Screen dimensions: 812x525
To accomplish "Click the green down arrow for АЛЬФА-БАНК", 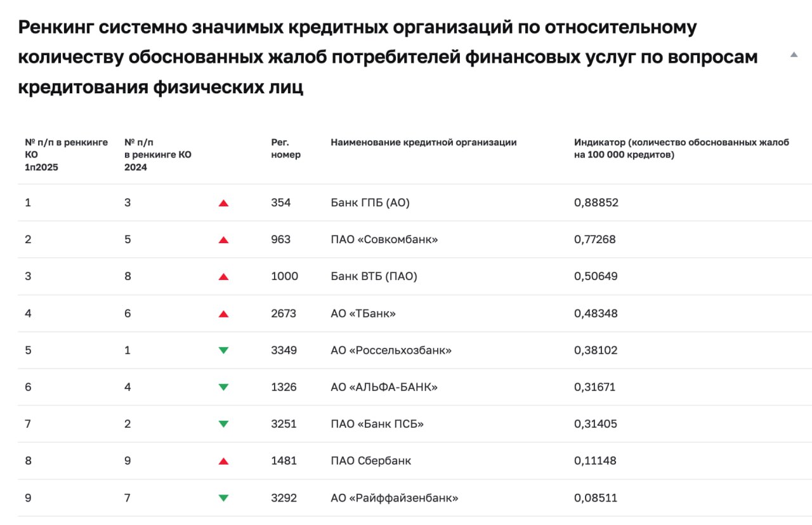I will point(223,387).
